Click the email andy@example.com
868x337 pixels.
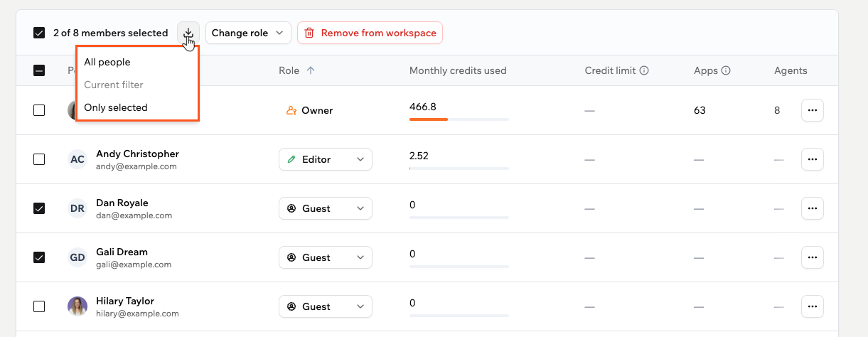[136, 166]
